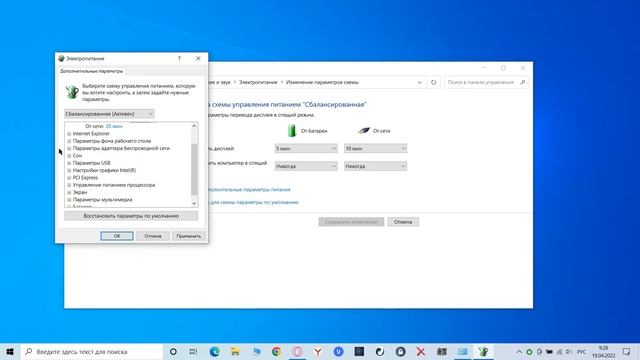The image size is (640, 360).
Task: Open Task View on the taskbar
Action: tap(193, 352)
